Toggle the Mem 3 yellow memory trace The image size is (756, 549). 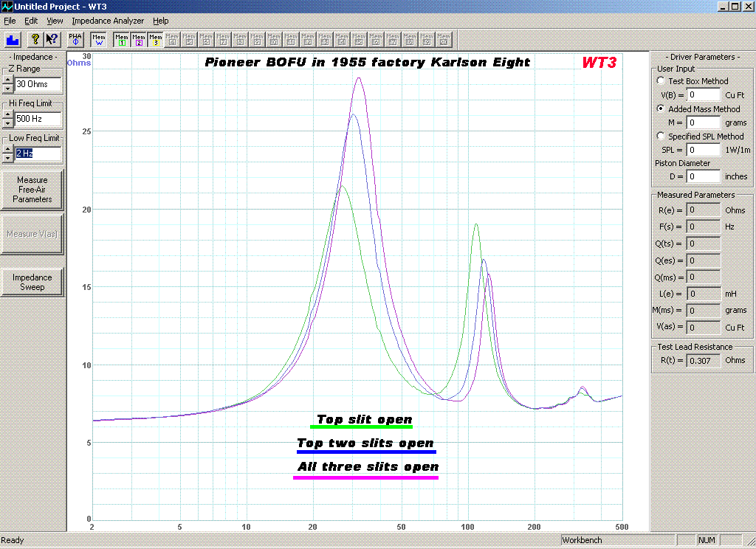(155, 40)
